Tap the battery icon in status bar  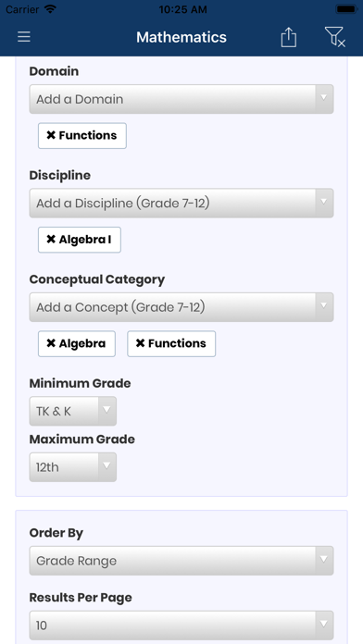click(x=346, y=9)
